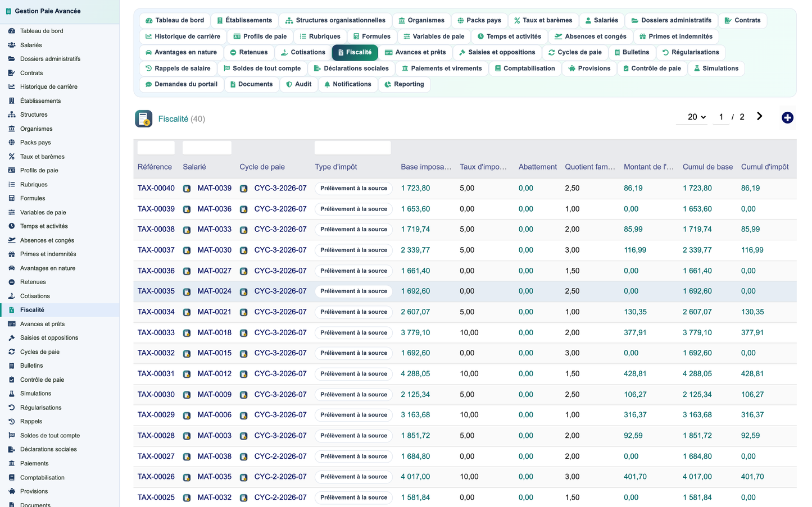Click the Référence filter field
The image size is (812, 507).
tap(156, 148)
